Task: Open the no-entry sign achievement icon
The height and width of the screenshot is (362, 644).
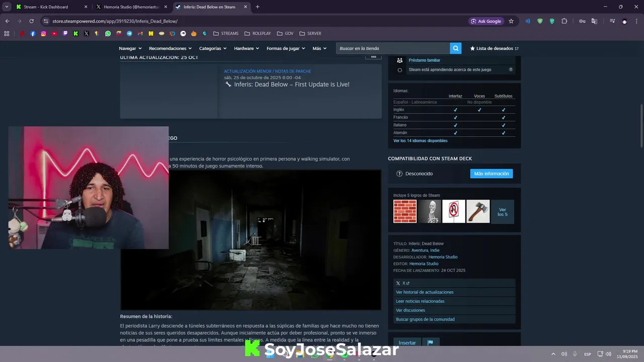Action: 454,211
